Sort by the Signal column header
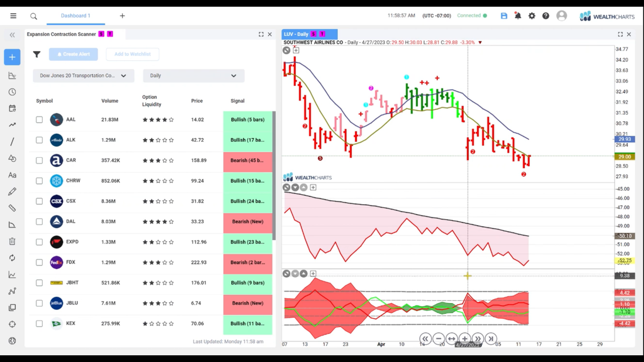 (x=237, y=101)
